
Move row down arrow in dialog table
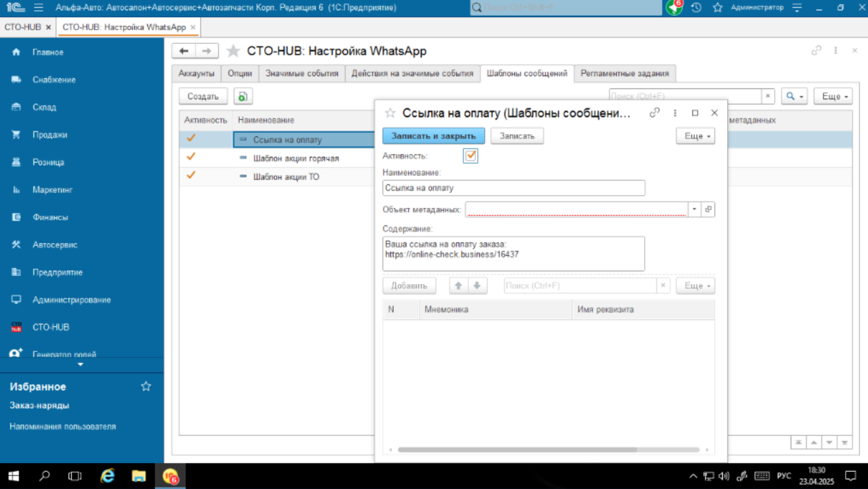tap(478, 286)
